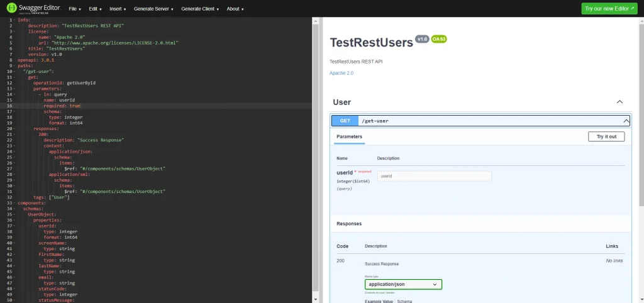Click the 'screenName:' property line
644x303 pixels.
(53, 243)
